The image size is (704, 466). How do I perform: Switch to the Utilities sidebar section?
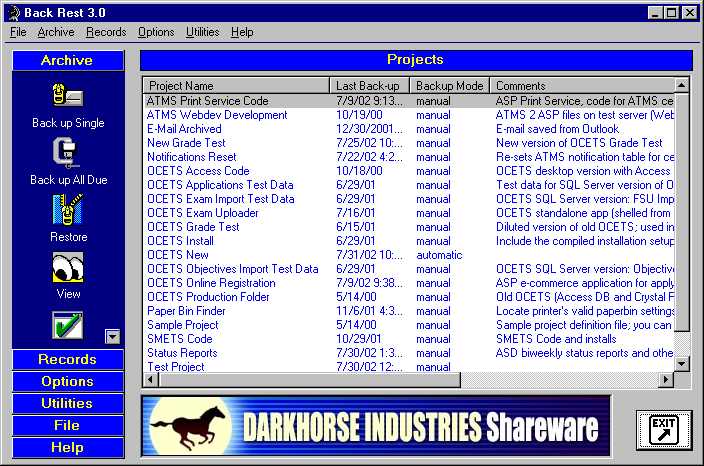68,404
